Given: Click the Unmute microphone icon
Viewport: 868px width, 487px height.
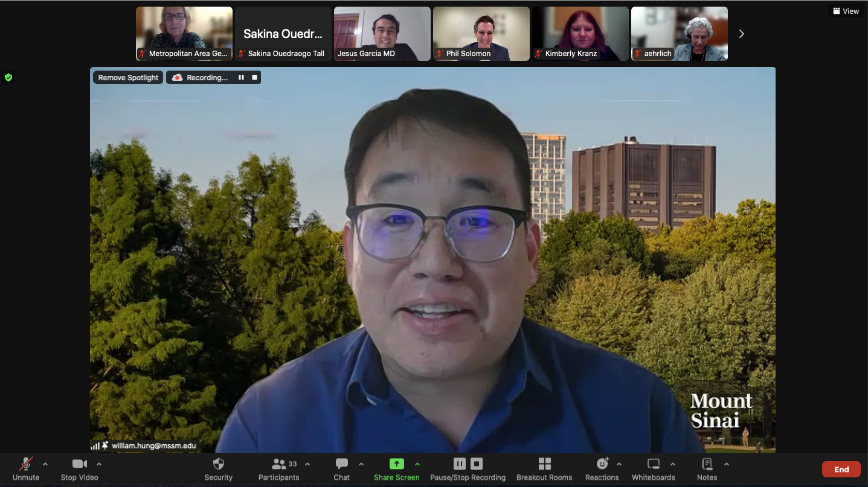Looking at the screenshot, I should 25,464.
